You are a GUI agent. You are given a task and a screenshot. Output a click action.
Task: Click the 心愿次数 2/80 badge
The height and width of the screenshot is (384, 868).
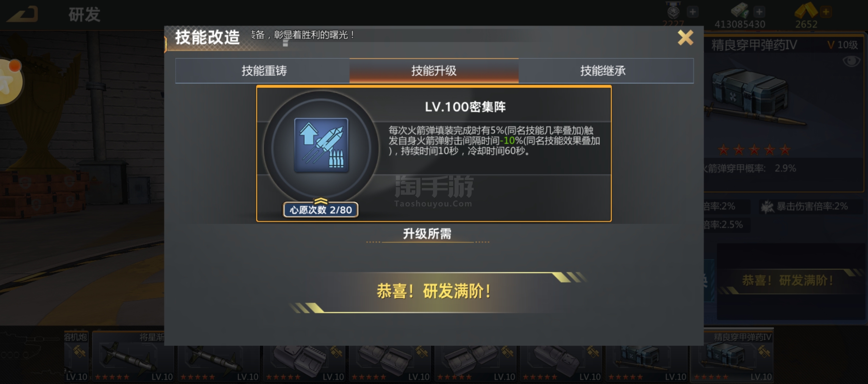tap(320, 210)
